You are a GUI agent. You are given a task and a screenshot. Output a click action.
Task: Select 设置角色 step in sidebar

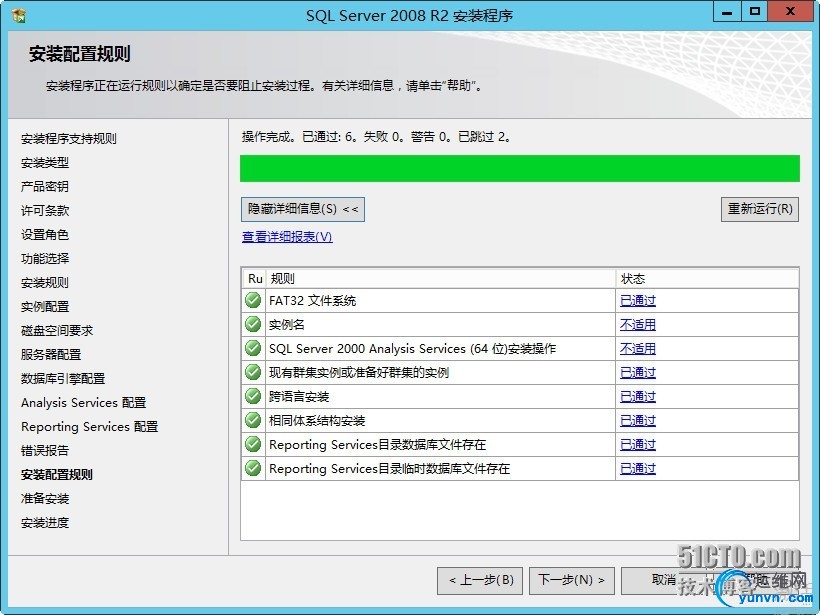(x=45, y=235)
